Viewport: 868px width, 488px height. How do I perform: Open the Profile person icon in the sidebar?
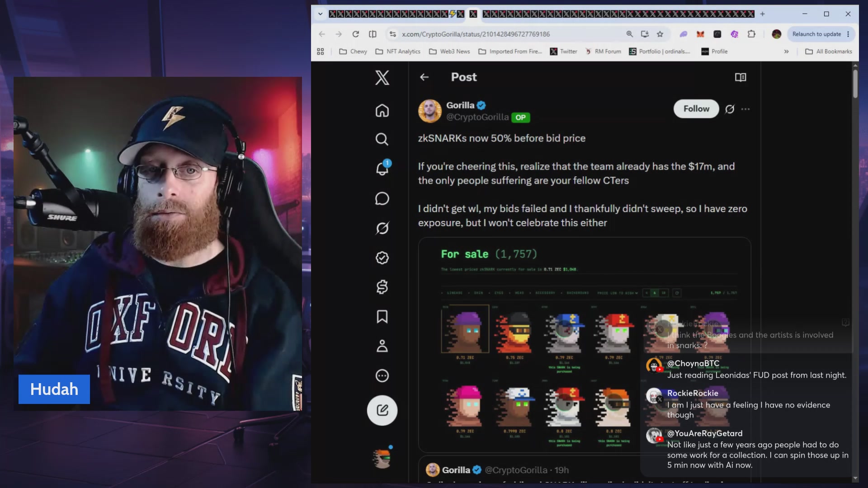[x=382, y=346]
